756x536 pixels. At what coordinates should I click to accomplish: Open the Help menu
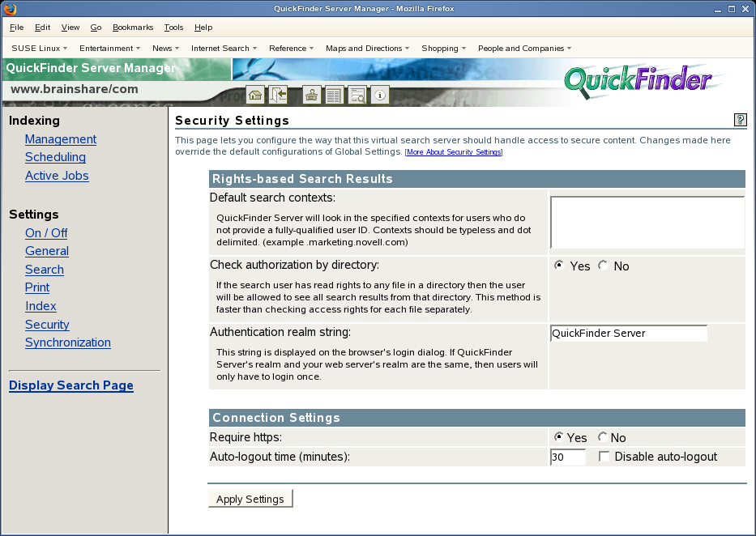(x=203, y=28)
